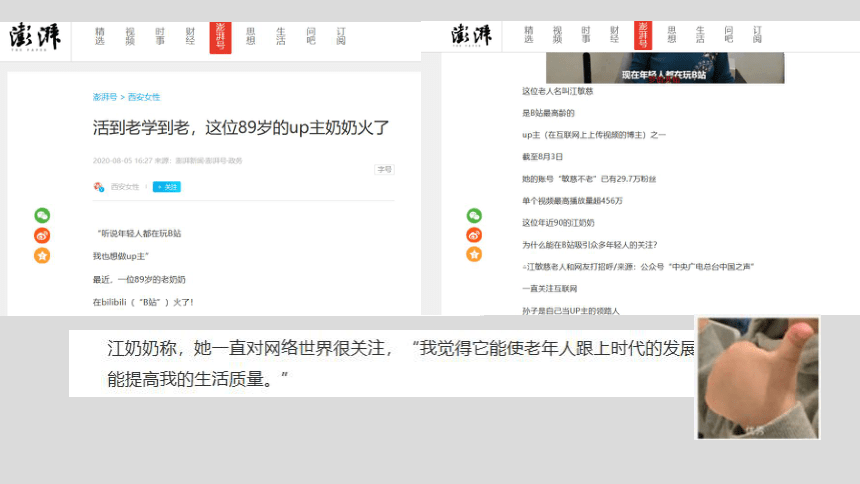
Task: Click text line 为什么能在B站吸引众多年轻人的关注?
Action: coord(590,245)
